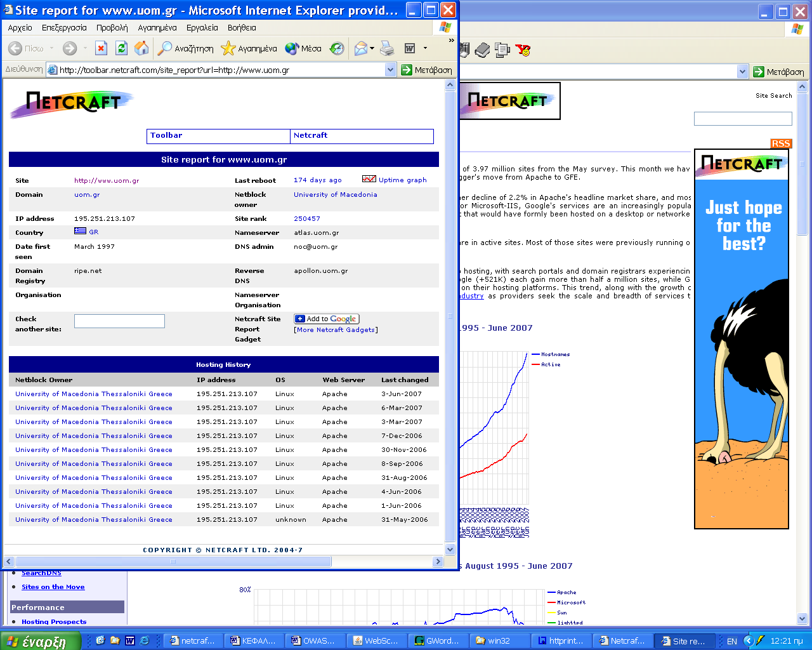Go to home page using house icon

coord(141,48)
